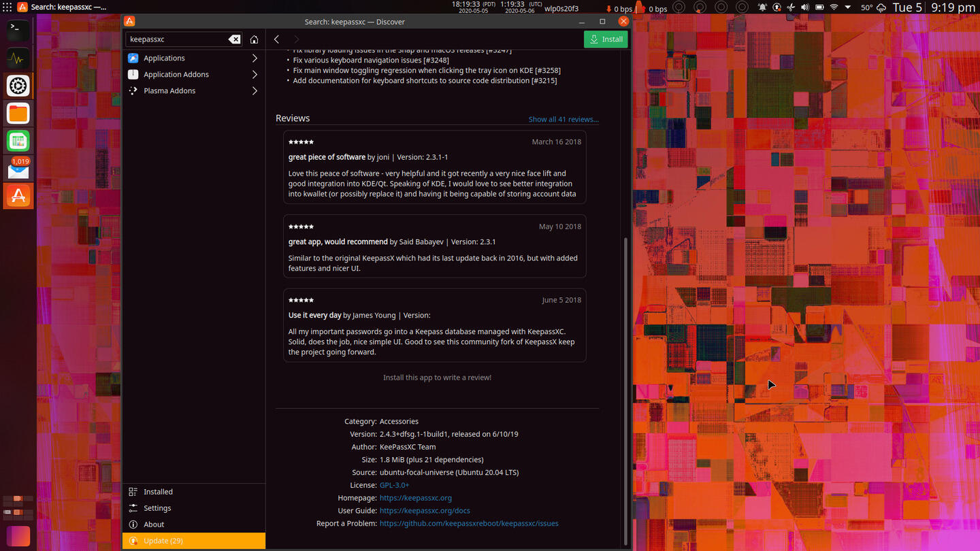Click the About info icon

133,524
